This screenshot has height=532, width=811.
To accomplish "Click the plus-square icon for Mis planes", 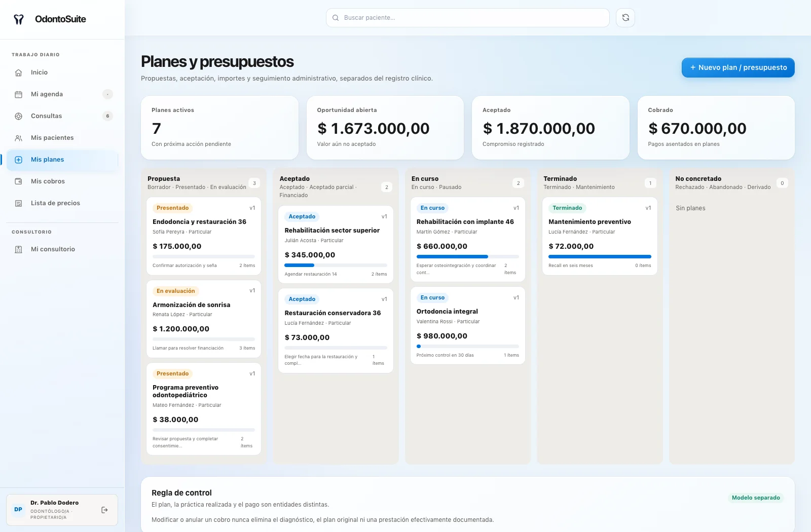I will click(19, 160).
